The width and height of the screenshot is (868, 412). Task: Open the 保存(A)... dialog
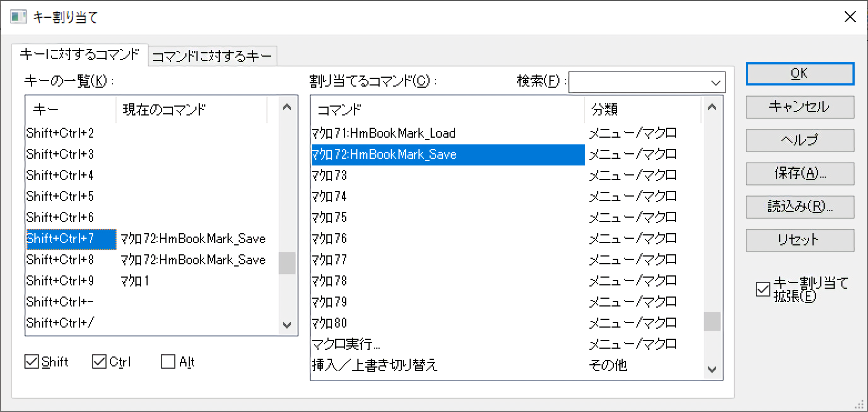[x=799, y=174]
